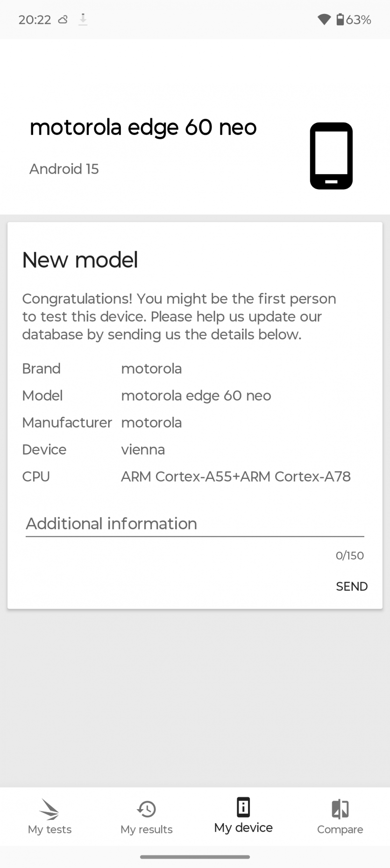Tap the battery status icon
This screenshot has width=390, height=868.
click(340, 20)
